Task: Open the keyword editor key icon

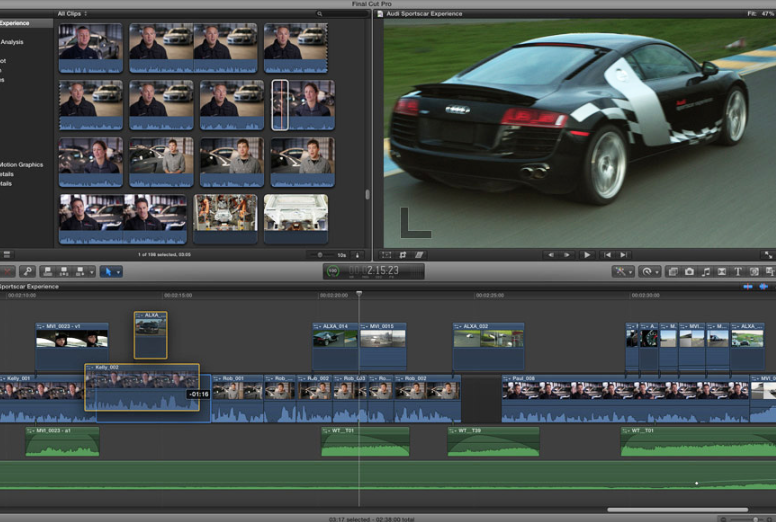Action: pos(28,271)
